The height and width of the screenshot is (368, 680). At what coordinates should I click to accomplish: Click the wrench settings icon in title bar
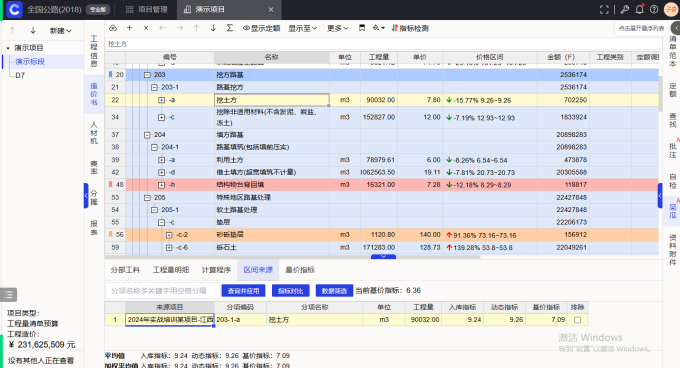tap(625, 10)
